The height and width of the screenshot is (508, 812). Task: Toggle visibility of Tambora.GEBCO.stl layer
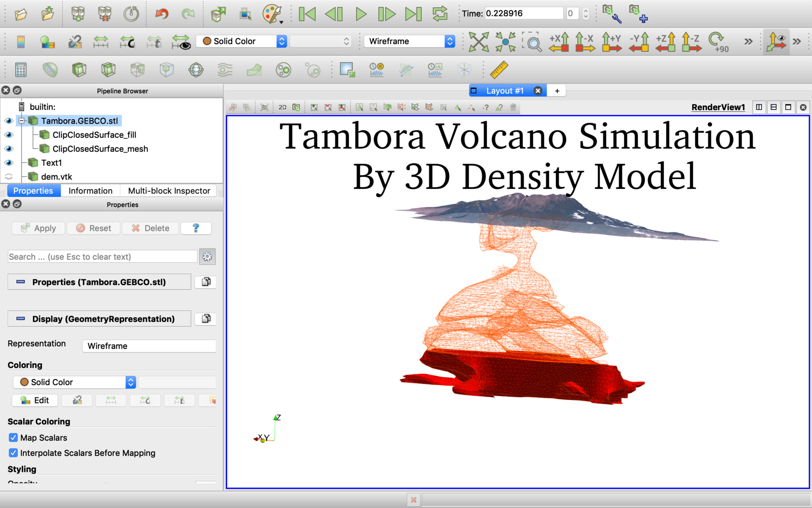pos(8,121)
